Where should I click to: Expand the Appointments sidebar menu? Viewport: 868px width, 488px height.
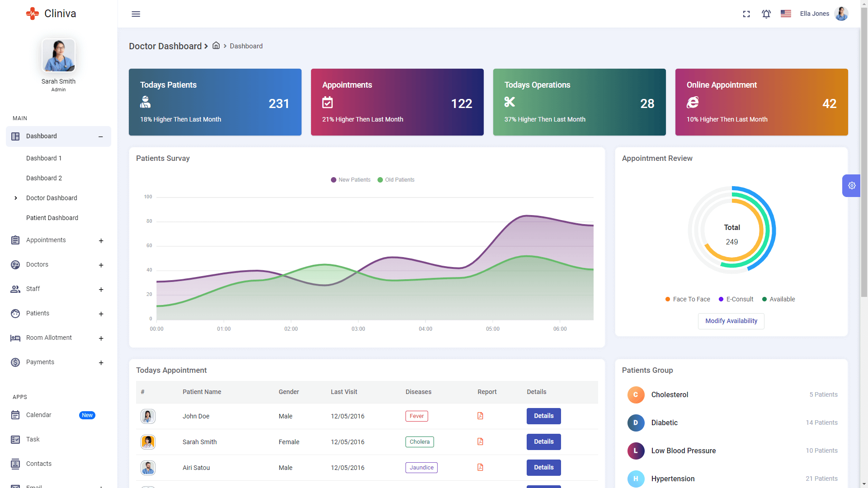(100, 241)
